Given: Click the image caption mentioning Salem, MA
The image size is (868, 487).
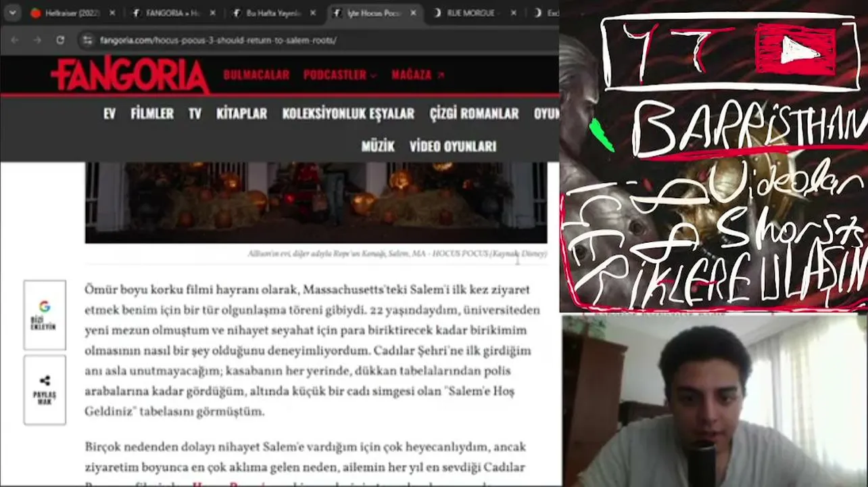Looking at the screenshot, I should [397, 254].
